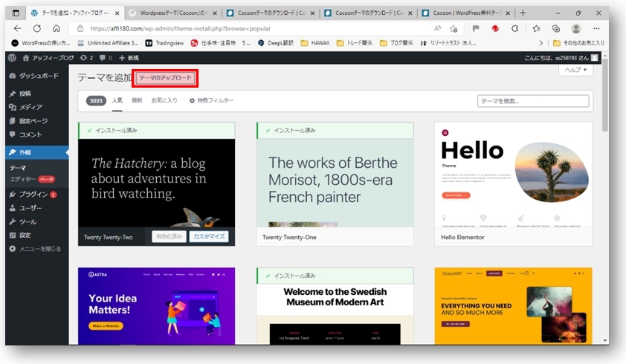Click the browser back arrow
This screenshot has height=364, width=626.
(x=17, y=28)
